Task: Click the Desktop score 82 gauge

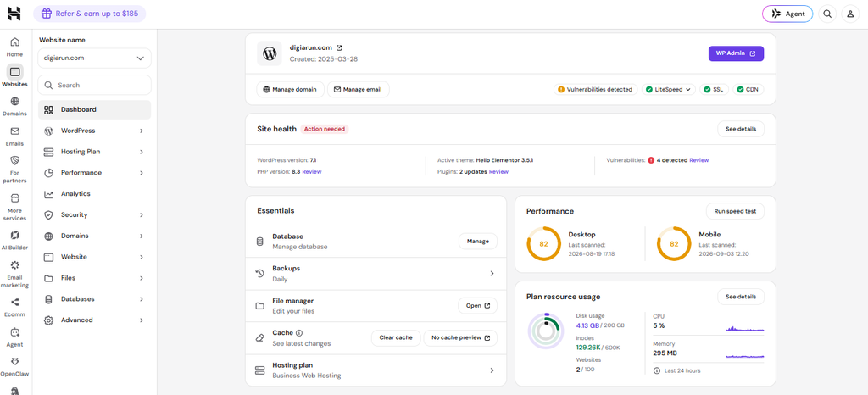Action: pyautogui.click(x=543, y=243)
